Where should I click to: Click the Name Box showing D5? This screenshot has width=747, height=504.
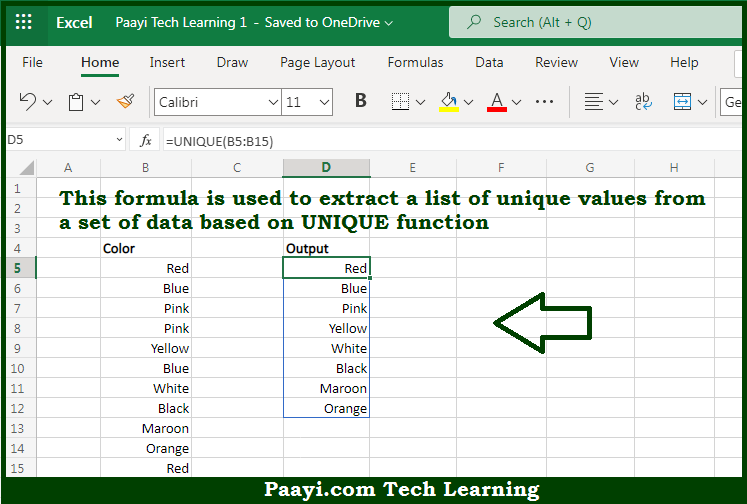click(62, 140)
